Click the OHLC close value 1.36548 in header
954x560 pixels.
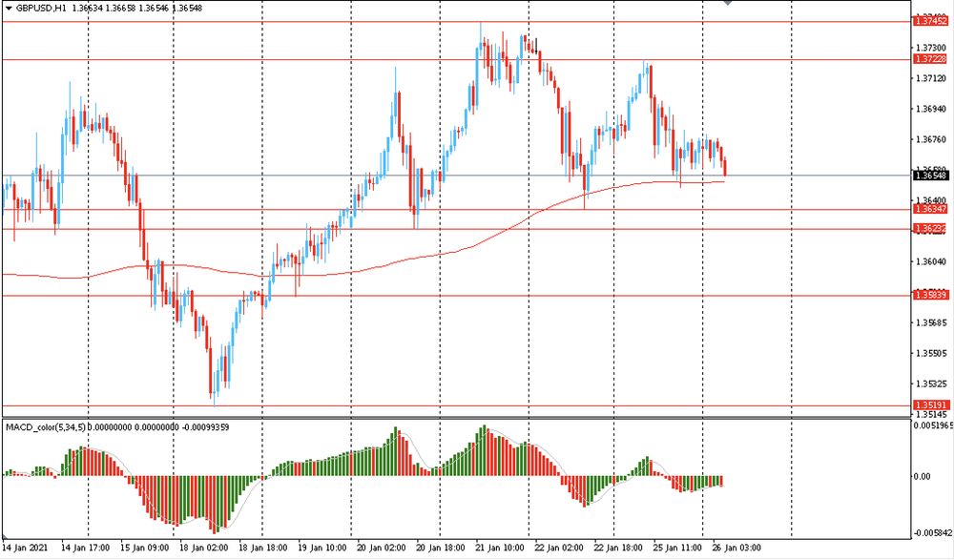tap(188, 9)
